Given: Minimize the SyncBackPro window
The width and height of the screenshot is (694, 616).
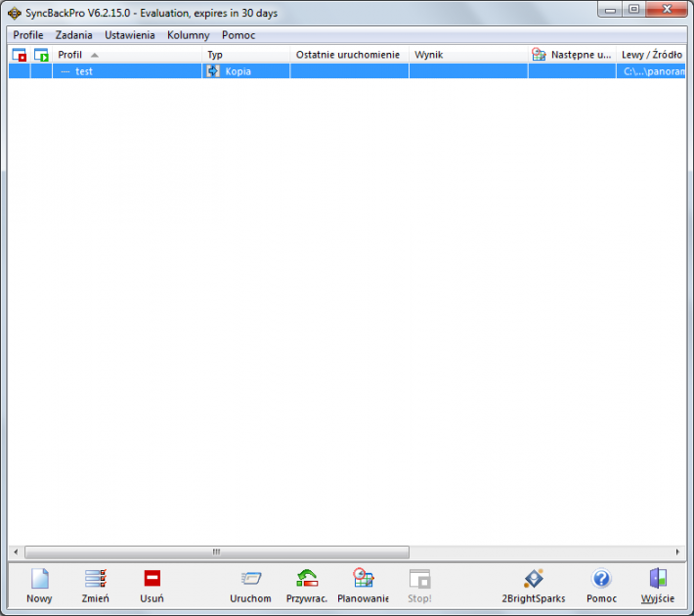Looking at the screenshot, I should pos(610,10).
